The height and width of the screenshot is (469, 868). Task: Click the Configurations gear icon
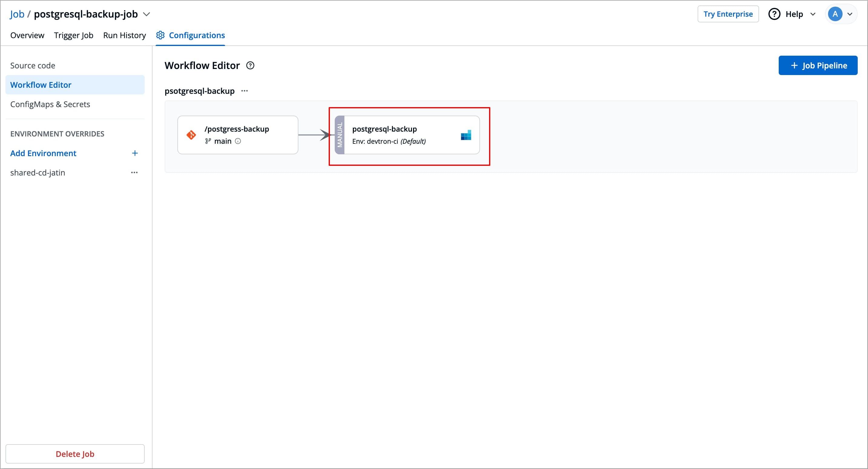pyautogui.click(x=160, y=35)
